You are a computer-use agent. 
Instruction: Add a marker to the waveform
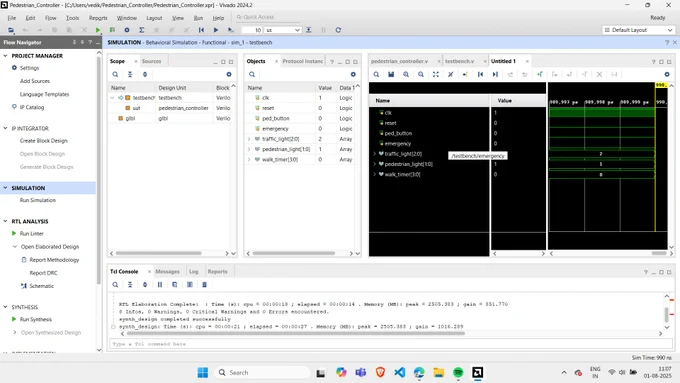(539, 74)
